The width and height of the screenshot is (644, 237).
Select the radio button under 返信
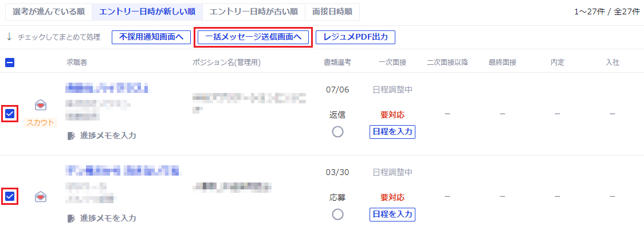tap(337, 132)
